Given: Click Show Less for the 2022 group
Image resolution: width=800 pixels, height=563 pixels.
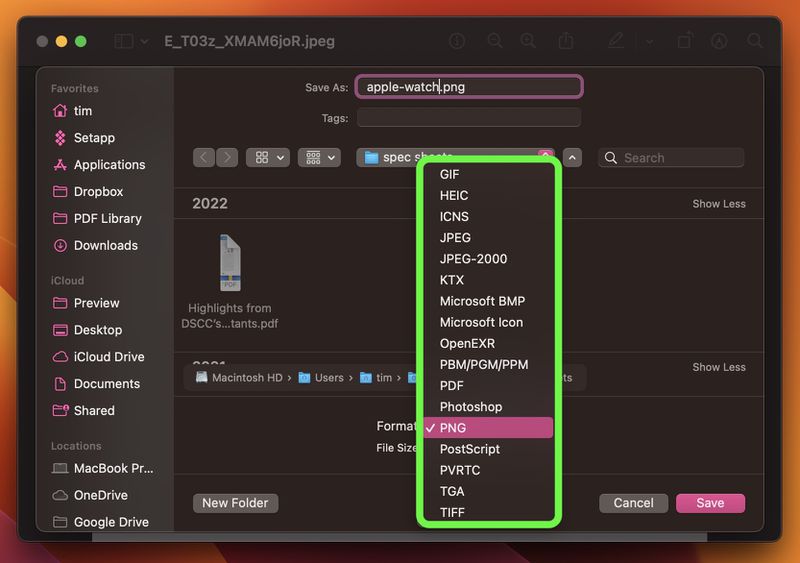Looking at the screenshot, I should pos(718,204).
